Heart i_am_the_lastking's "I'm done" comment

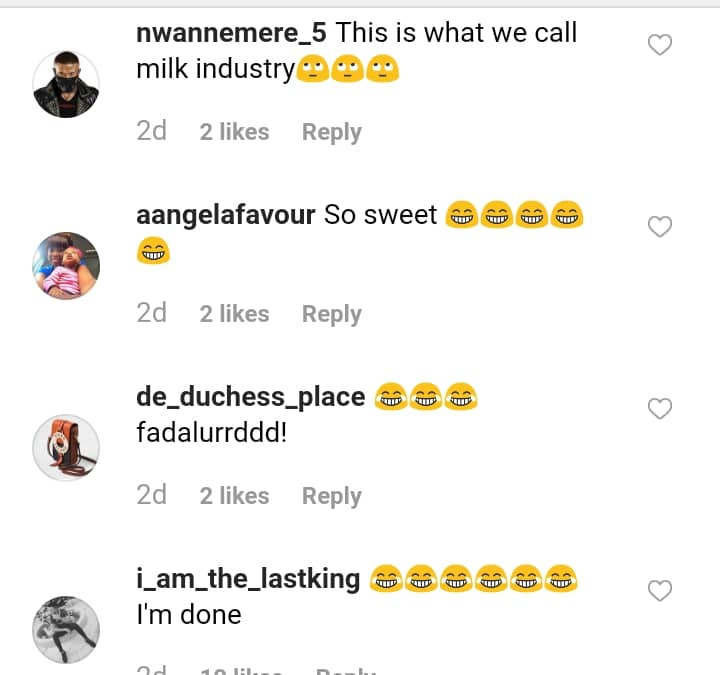(x=660, y=591)
